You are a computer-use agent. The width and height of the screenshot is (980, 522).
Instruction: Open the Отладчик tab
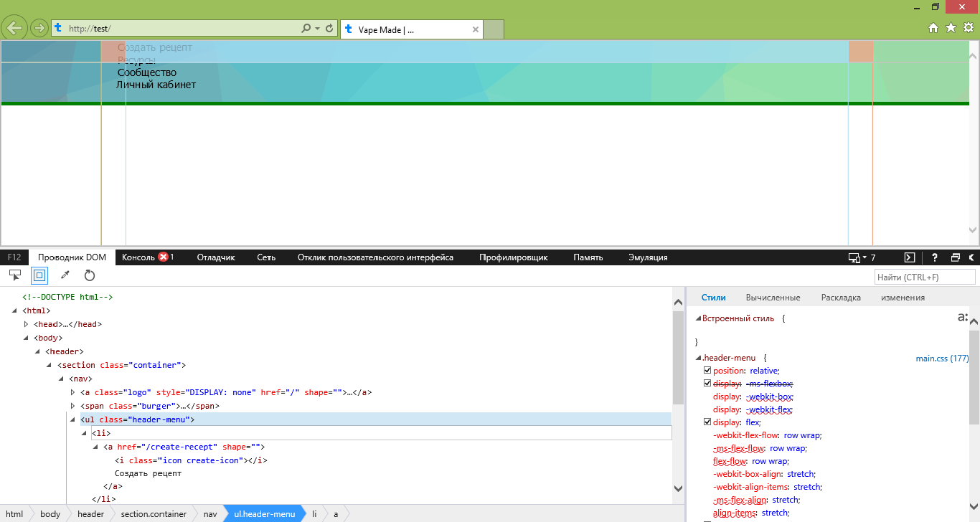click(216, 257)
